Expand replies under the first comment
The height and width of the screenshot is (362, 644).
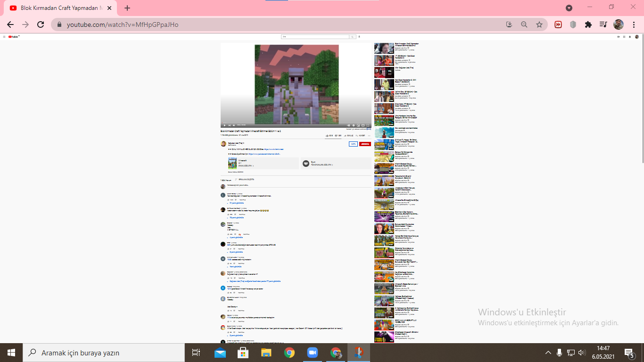(236, 203)
